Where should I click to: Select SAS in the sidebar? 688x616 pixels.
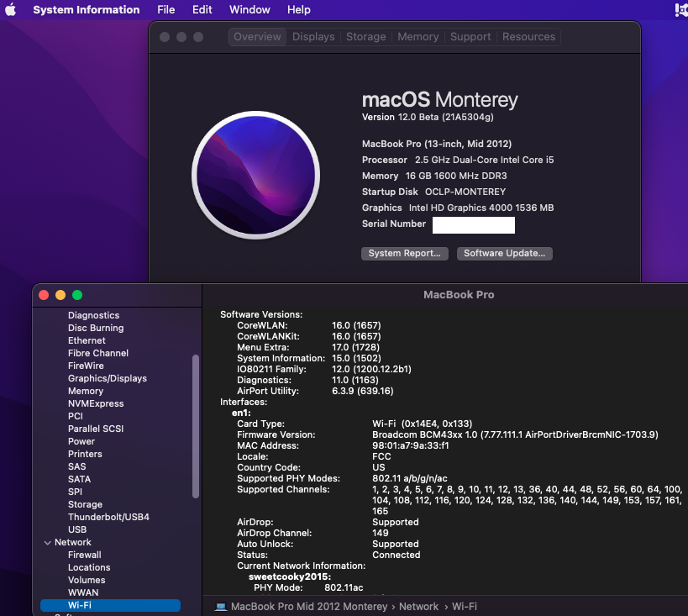click(x=76, y=466)
